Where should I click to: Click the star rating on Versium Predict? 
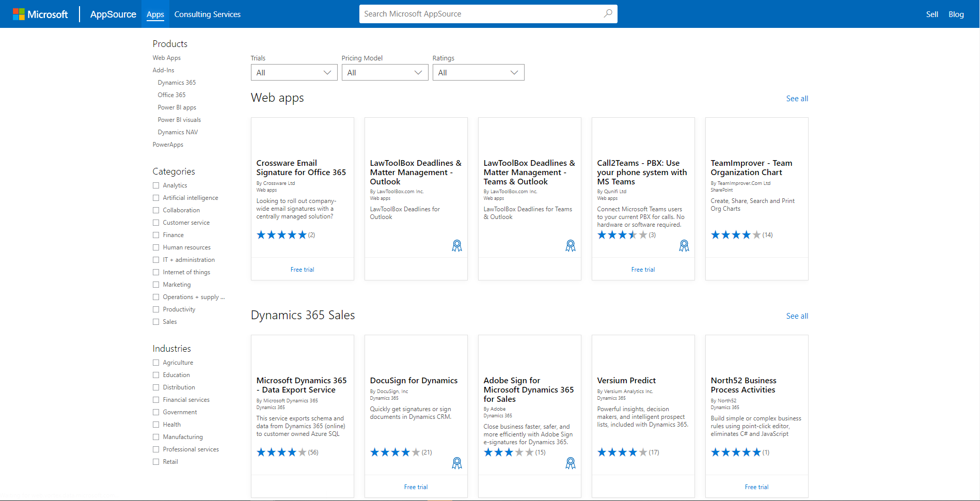[622, 452]
